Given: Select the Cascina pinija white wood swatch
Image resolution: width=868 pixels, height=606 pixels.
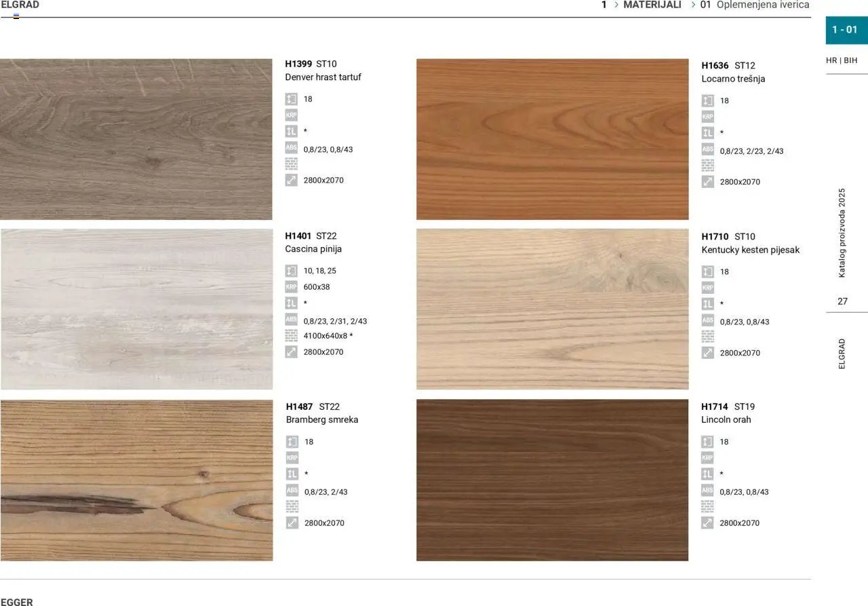Looking at the screenshot, I should (x=136, y=309).
